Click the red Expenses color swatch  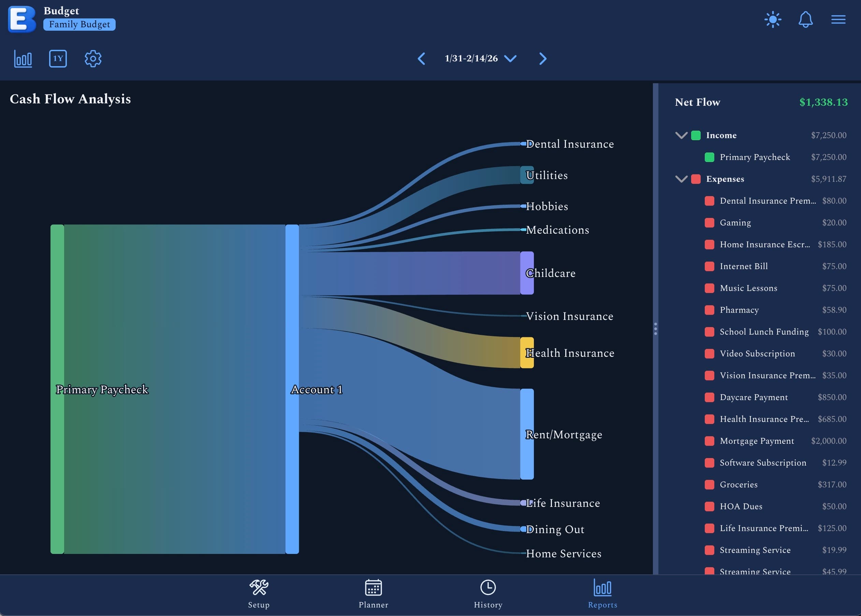pyautogui.click(x=696, y=179)
